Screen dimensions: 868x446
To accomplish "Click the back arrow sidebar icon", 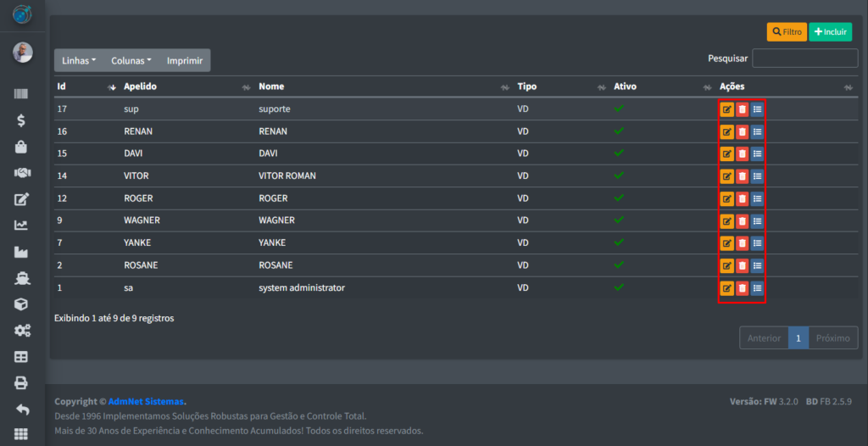I will pos(22,410).
